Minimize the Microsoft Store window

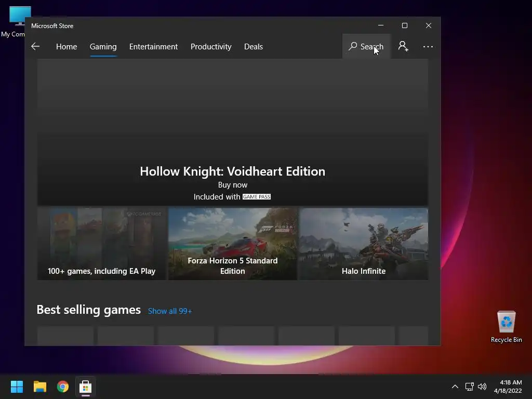pos(381,25)
